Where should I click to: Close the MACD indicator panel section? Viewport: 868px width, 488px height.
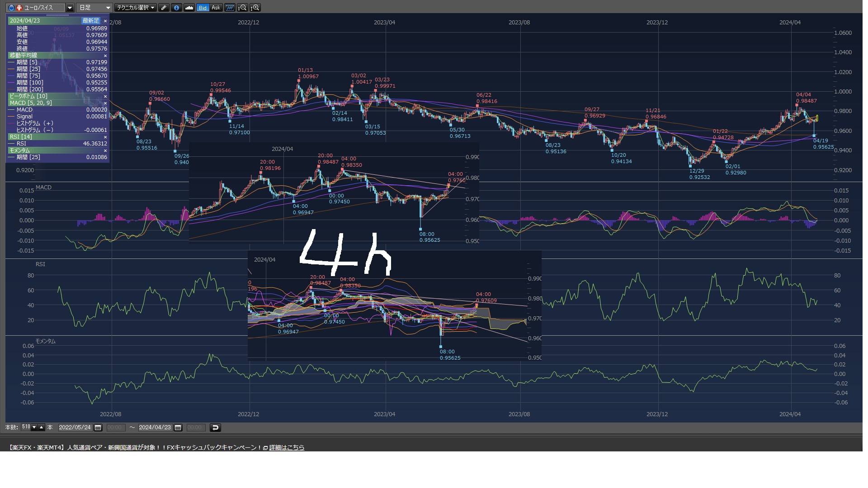[x=105, y=103]
